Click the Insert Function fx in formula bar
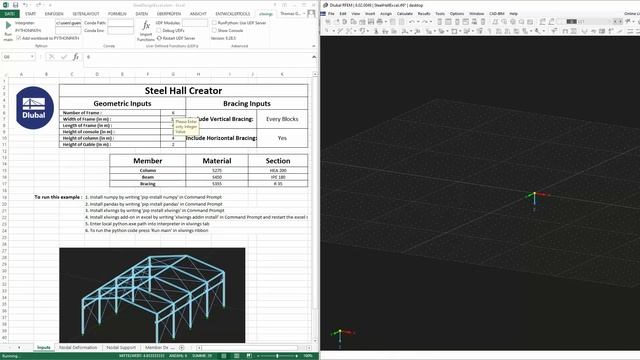The width and height of the screenshot is (640, 360). 76,57
